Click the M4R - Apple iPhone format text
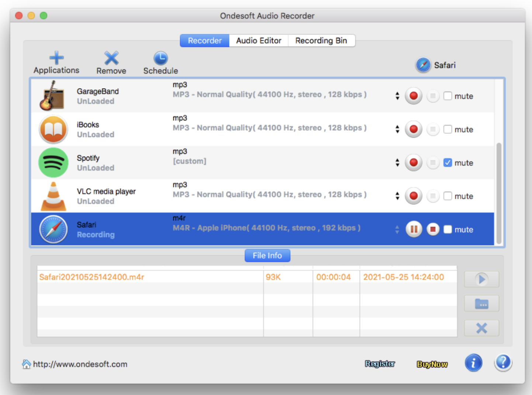Viewport: 532px width, 395px height. tap(267, 228)
